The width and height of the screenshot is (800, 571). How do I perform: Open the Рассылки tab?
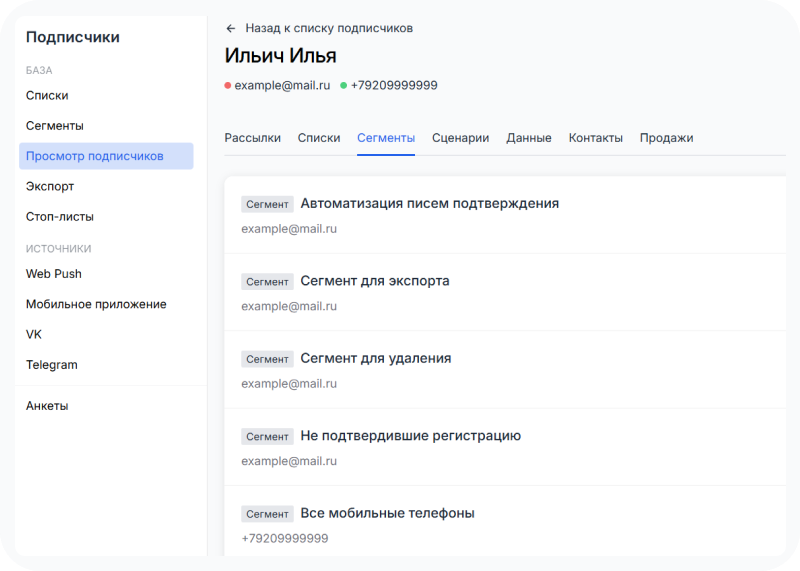tap(253, 138)
